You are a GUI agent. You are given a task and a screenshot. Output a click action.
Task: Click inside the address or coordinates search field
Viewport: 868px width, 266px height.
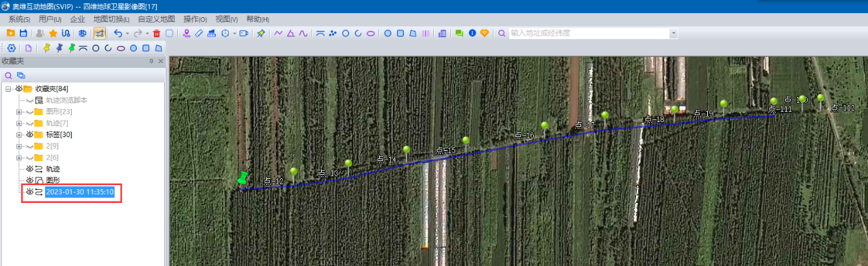click(x=589, y=33)
